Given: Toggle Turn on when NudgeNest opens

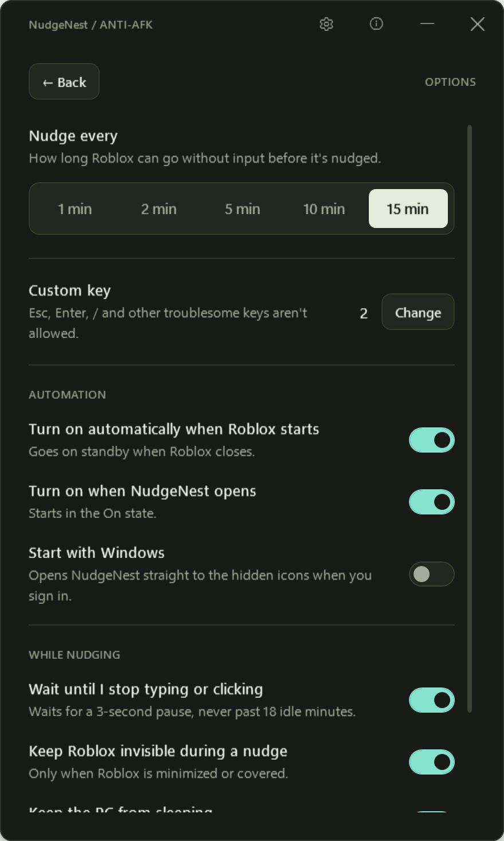Looking at the screenshot, I should coord(432,502).
